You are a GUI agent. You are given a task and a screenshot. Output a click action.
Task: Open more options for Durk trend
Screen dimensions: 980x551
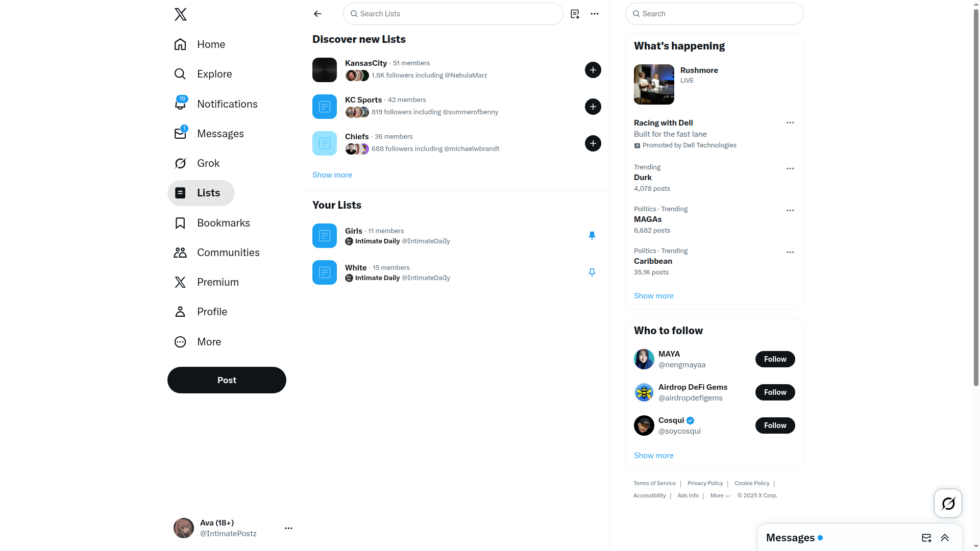pyautogui.click(x=790, y=168)
